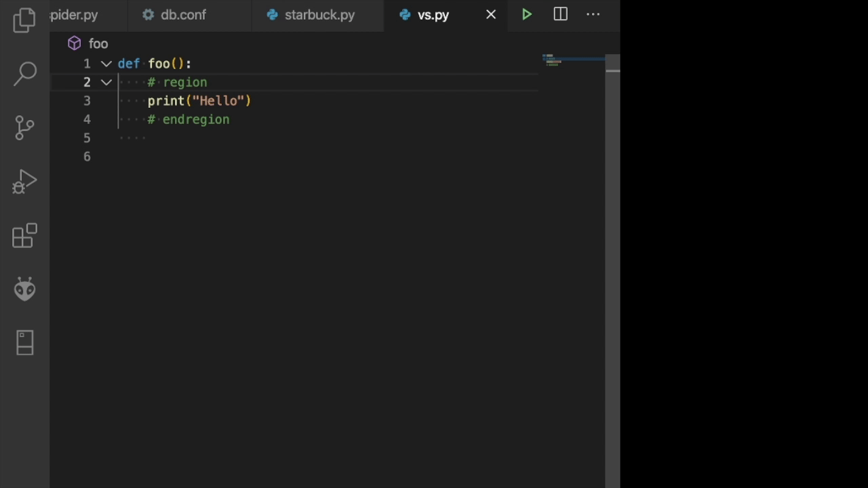Screen dimensions: 868x488
Task: Open the Extensions icon
Action: tap(24, 236)
